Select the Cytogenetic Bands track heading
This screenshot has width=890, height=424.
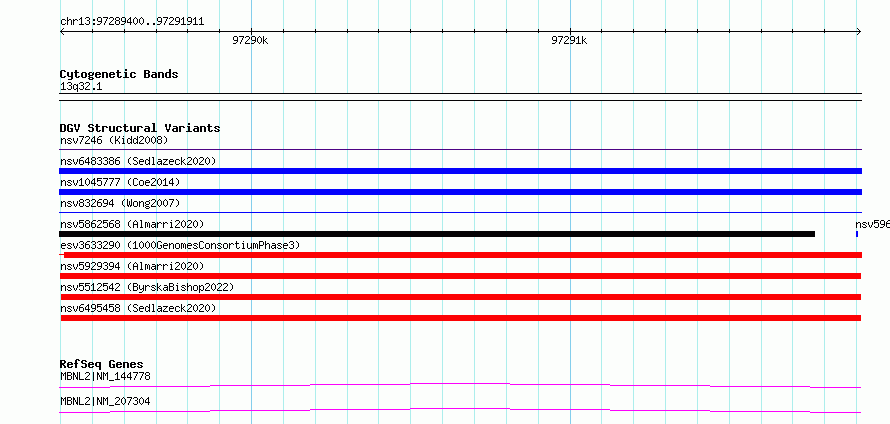click(x=119, y=74)
